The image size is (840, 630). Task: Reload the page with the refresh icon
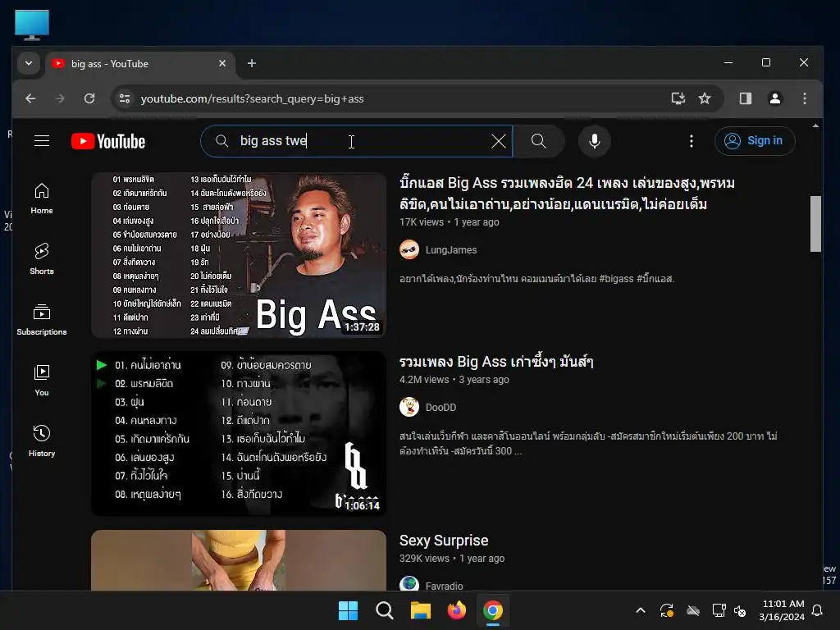click(x=89, y=98)
